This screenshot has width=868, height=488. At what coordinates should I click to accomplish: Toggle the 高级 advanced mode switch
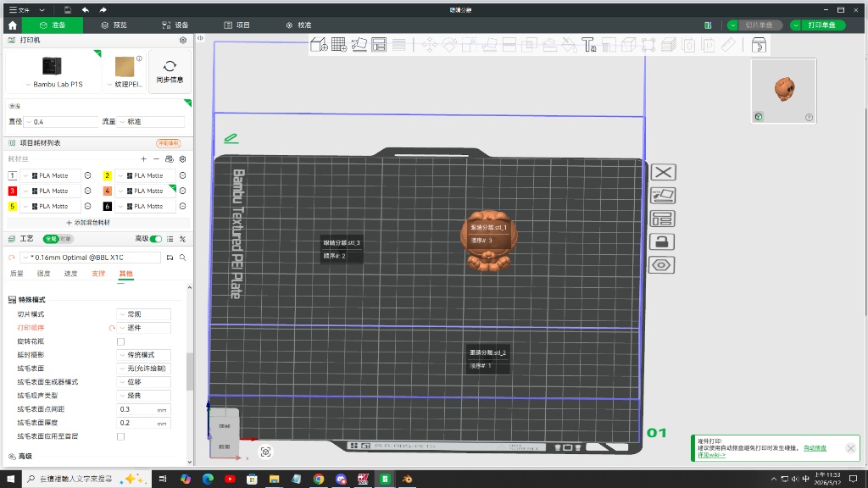(156, 239)
